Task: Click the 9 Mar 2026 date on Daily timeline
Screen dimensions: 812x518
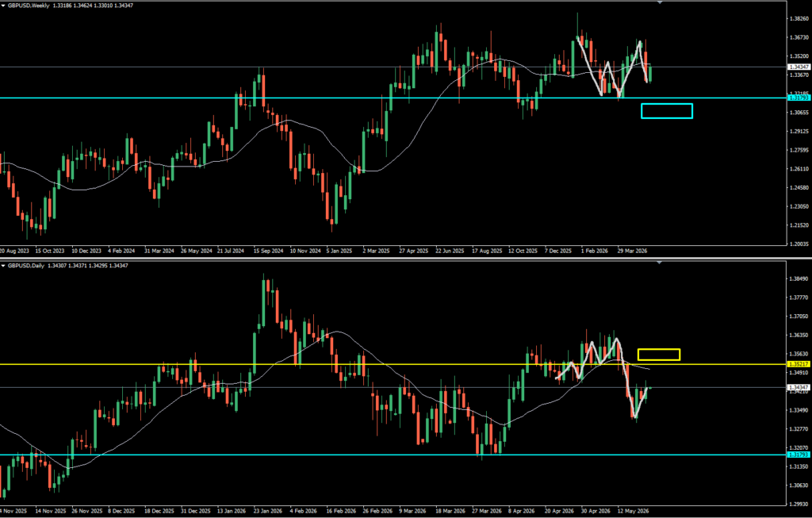Action: click(412, 511)
